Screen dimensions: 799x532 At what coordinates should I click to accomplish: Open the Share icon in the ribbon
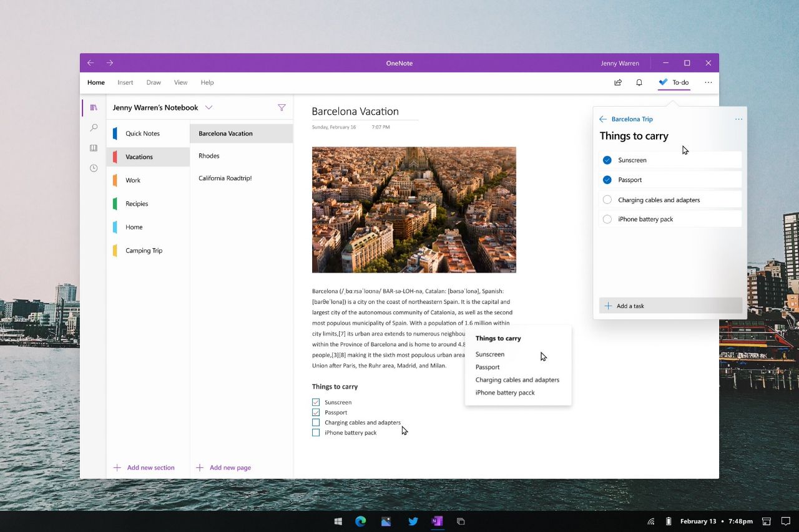point(618,82)
